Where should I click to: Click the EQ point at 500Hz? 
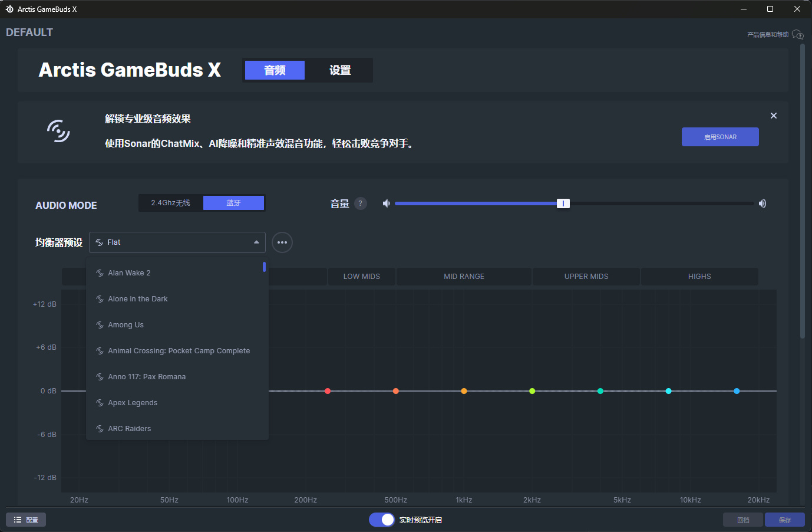tap(396, 391)
